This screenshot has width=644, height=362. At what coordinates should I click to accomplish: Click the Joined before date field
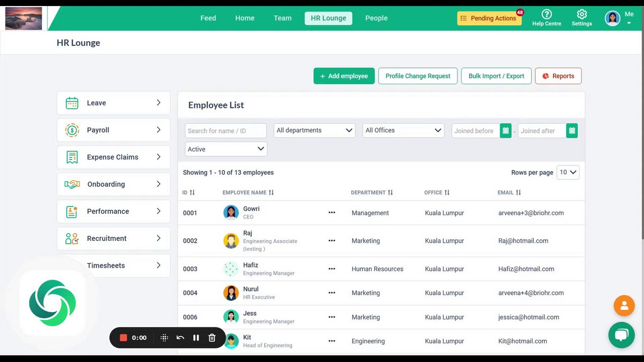476,131
